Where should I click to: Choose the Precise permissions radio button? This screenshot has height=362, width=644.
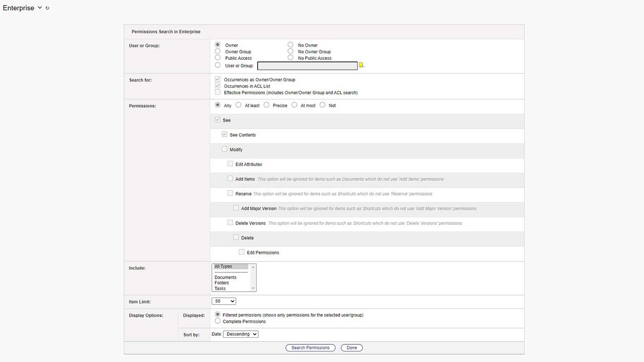[x=267, y=105]
